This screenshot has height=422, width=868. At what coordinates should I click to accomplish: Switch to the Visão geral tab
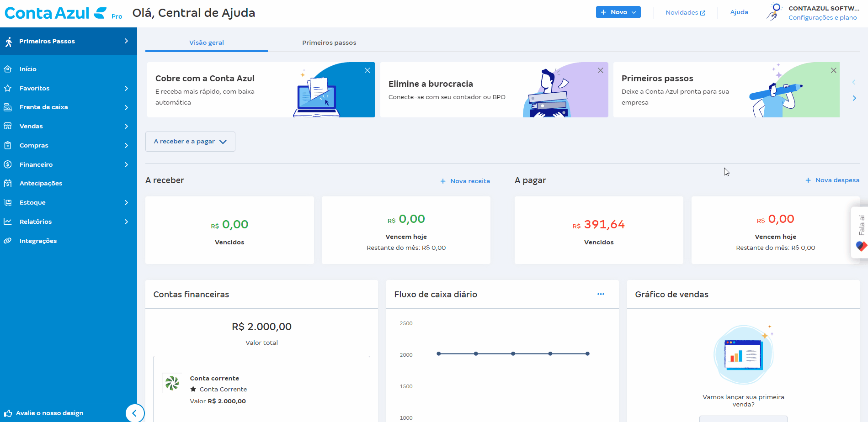(x=207, y=42)
